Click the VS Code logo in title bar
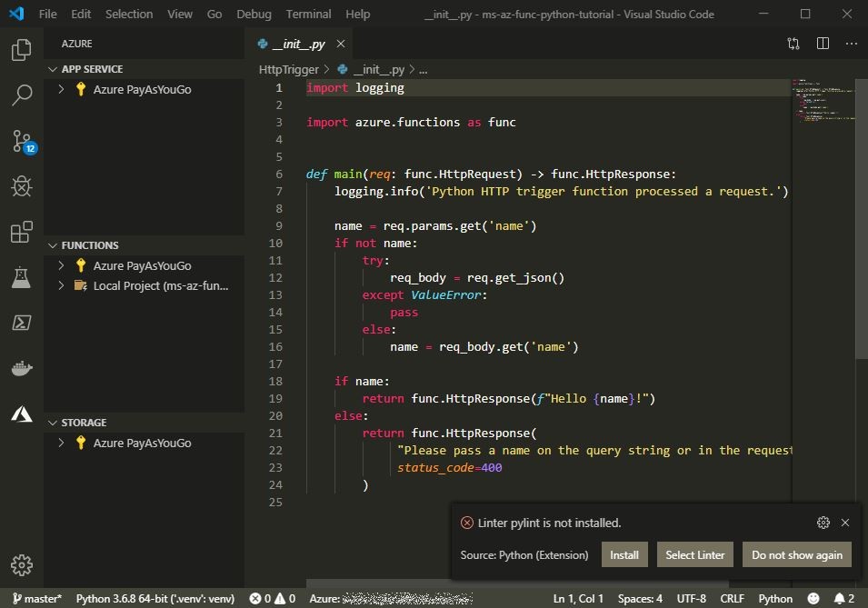The image size is (868, 608). coord(16,14)
